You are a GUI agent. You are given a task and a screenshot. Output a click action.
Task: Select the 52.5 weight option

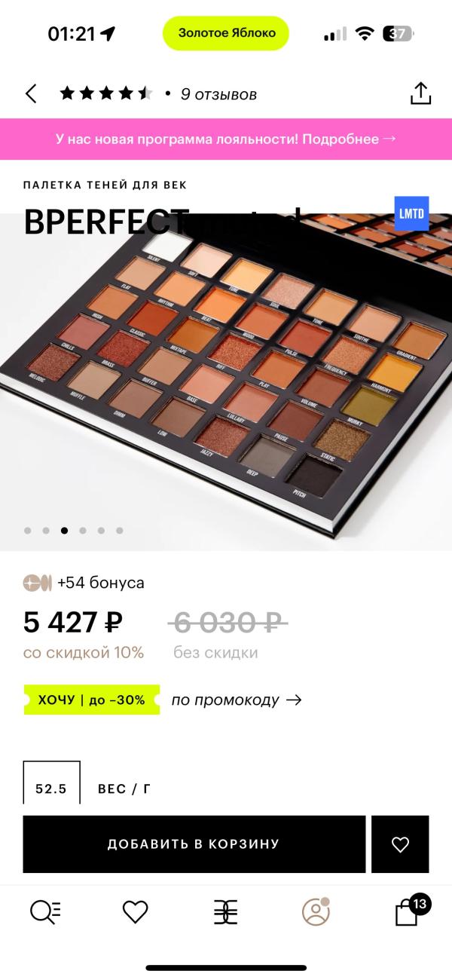(51, 782)
